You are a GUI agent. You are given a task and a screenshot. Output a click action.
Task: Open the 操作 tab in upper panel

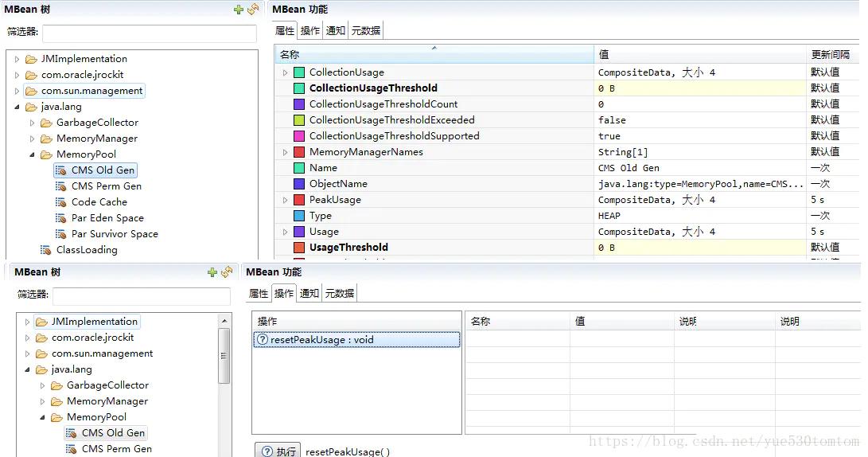pyautogui.click(x=310, y=30)
